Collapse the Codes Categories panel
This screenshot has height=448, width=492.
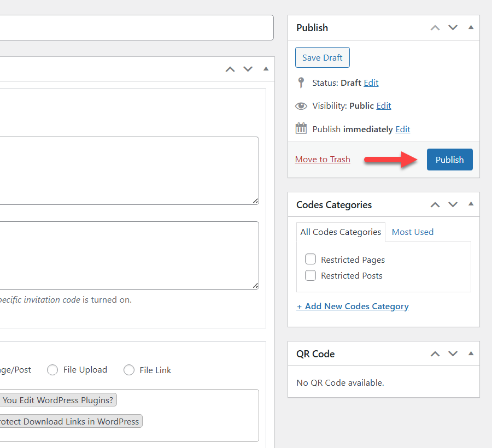tap(471, 204)
